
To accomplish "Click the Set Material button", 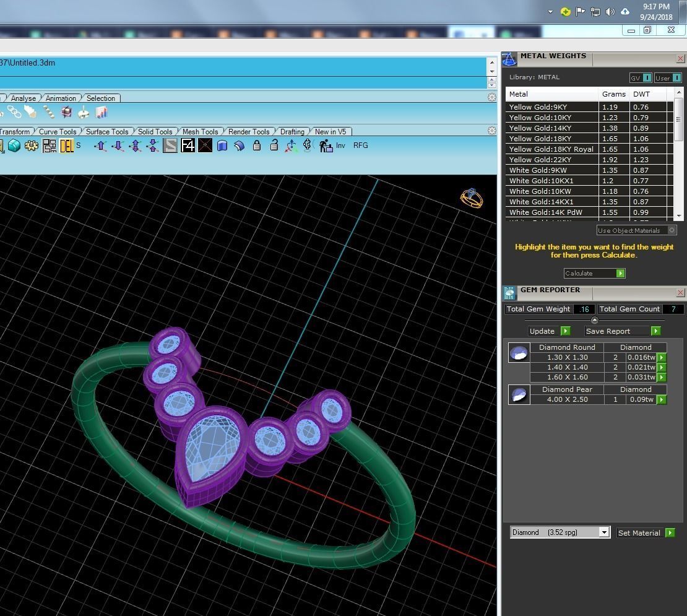I will coord(646,533).
